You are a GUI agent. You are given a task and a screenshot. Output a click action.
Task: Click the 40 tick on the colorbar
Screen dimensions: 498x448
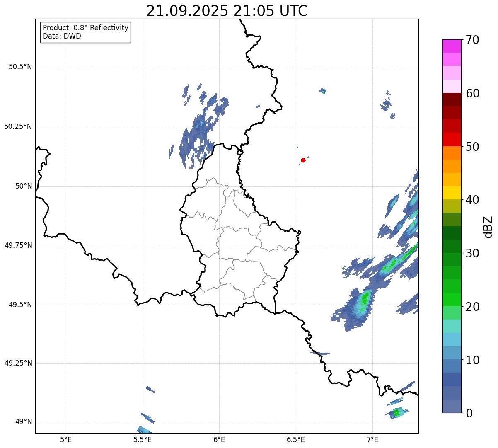pyautogui.click(x=472, y=200)
